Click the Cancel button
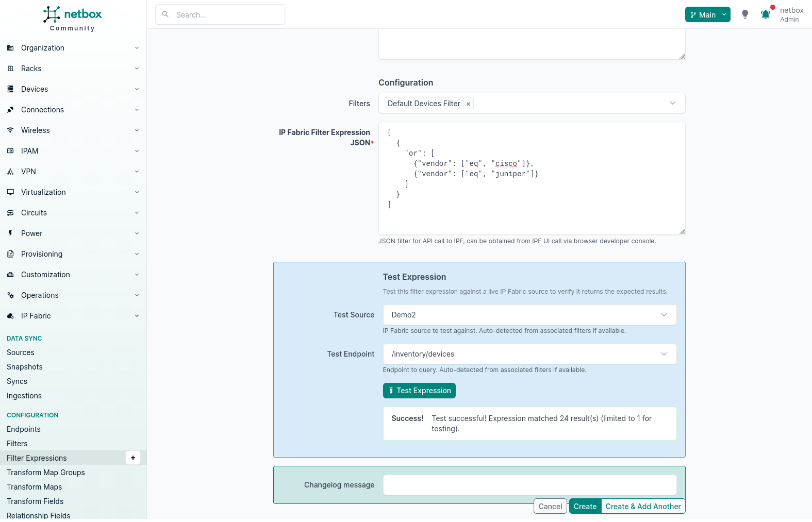Image resolution: width=812 pixels, height=522 pixels. pos(550,507)
